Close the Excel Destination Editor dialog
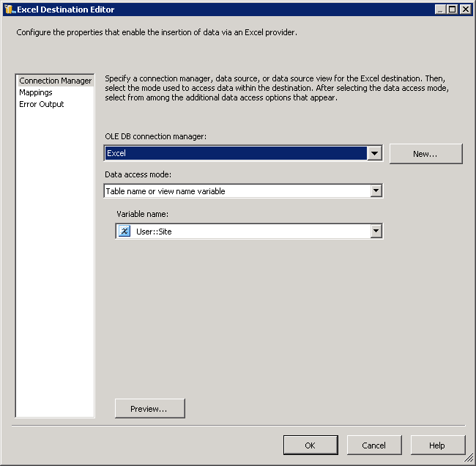476x466 pixels. pyautogui.click(x=465, y=10)
